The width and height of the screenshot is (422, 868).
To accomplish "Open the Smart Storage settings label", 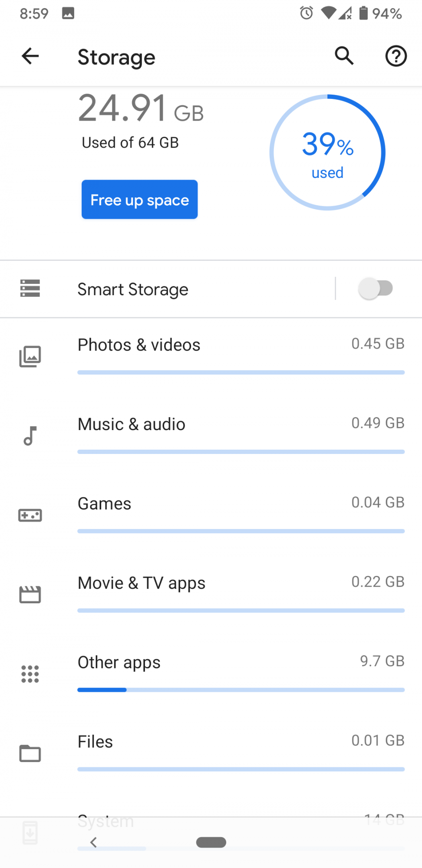I will click(133, 289).
